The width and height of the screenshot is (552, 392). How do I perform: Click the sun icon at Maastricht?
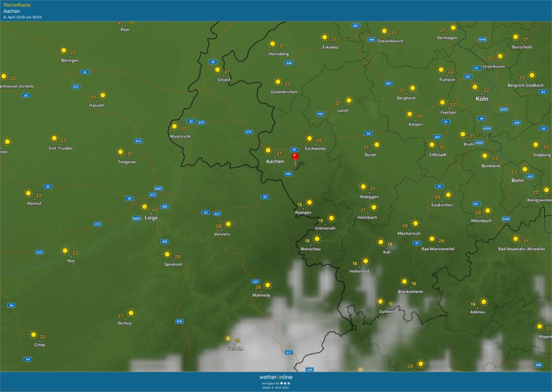(175, 126)
